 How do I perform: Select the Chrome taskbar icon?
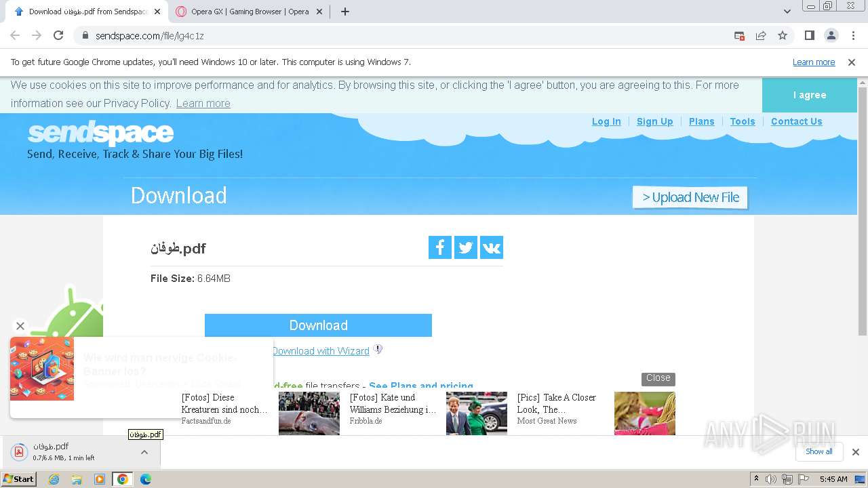123,479
